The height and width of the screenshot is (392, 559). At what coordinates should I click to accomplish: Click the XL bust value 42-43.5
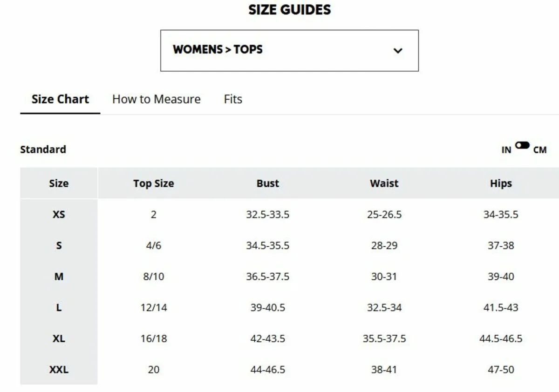point(268,338)
